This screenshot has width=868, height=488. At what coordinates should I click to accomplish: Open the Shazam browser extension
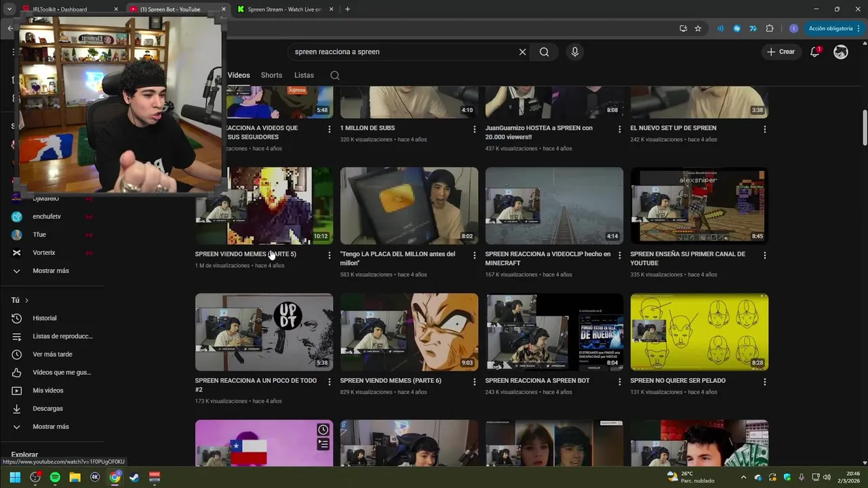pos(736,28)
